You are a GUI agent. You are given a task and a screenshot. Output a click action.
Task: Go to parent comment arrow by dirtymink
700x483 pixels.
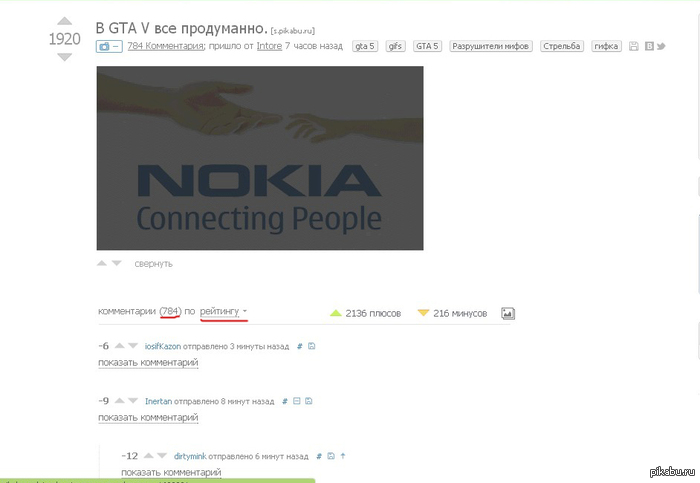(x=343, y=456)
